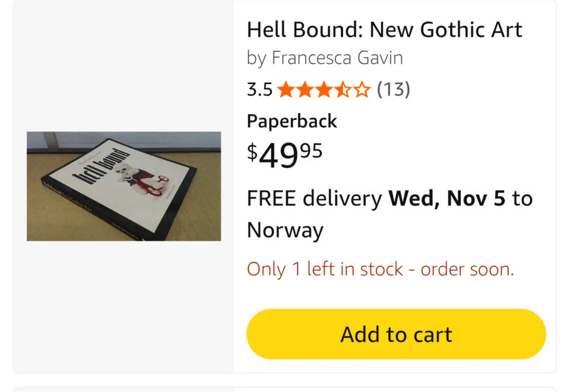
Task: Click the second filled orange star
Action: pos(305,90)
